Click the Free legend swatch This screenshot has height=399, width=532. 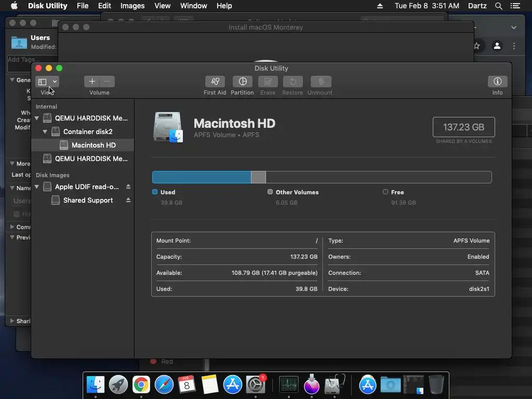(385, 192)
